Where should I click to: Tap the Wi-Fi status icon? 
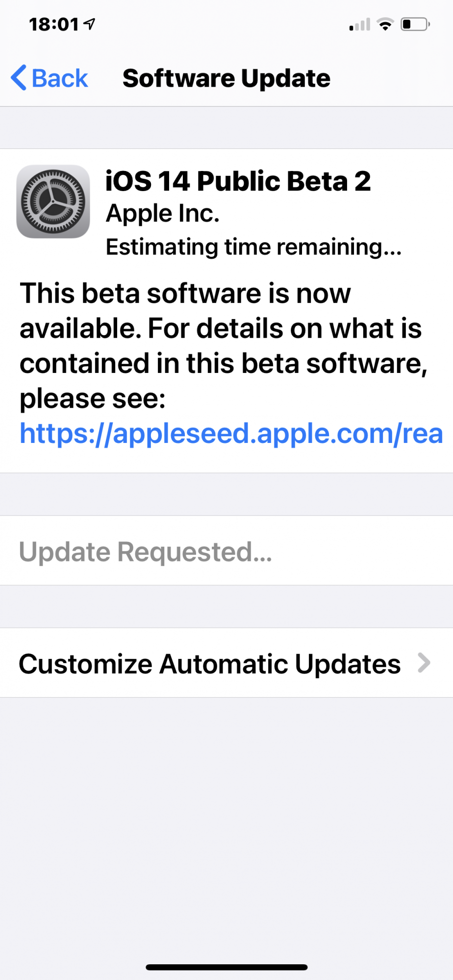(385, 24)
